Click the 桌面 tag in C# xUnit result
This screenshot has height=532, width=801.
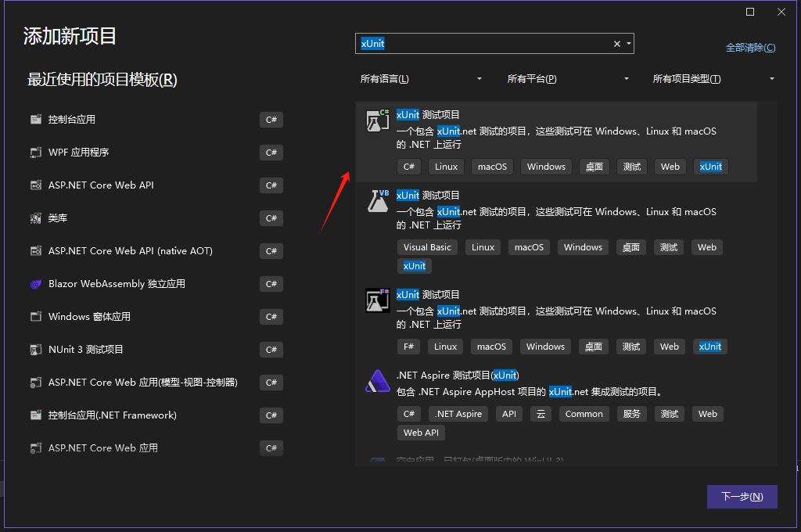(594, 167)
